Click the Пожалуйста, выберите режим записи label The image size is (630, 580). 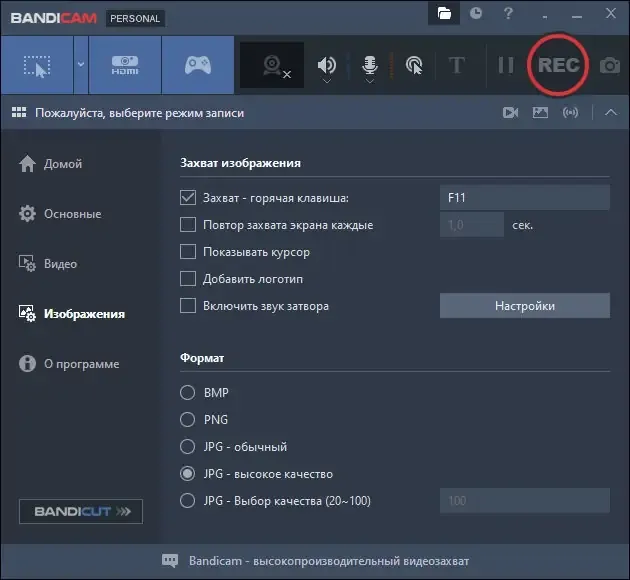pyautogui.click(x=139, y=113)
